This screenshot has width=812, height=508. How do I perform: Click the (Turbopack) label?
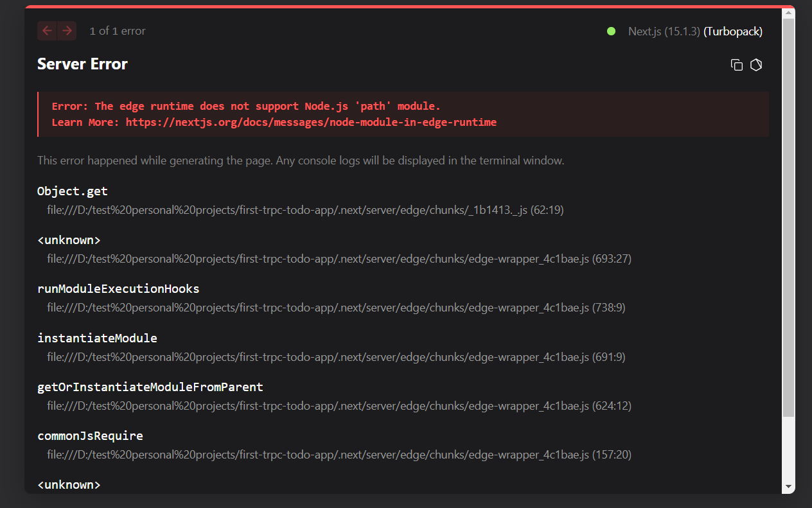pyautogui.click(x=733, y=31)
